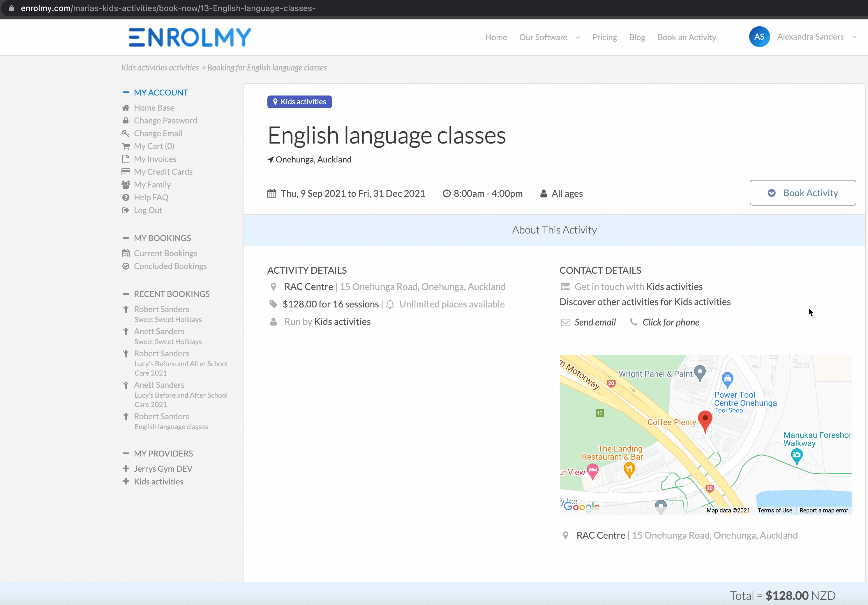Image resolution: width=868 pixels, height=605 pixels.
Task: Click the Manukau Foreshore Walkway camera marker
Action: [797, 456]
